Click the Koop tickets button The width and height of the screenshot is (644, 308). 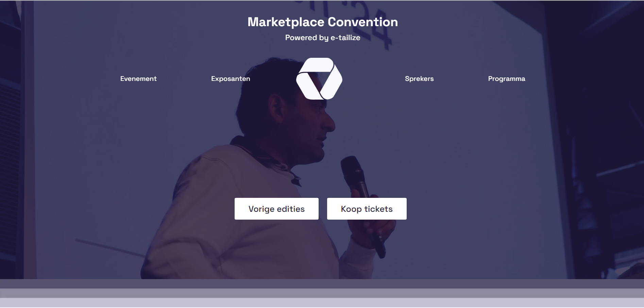[367, 209]
